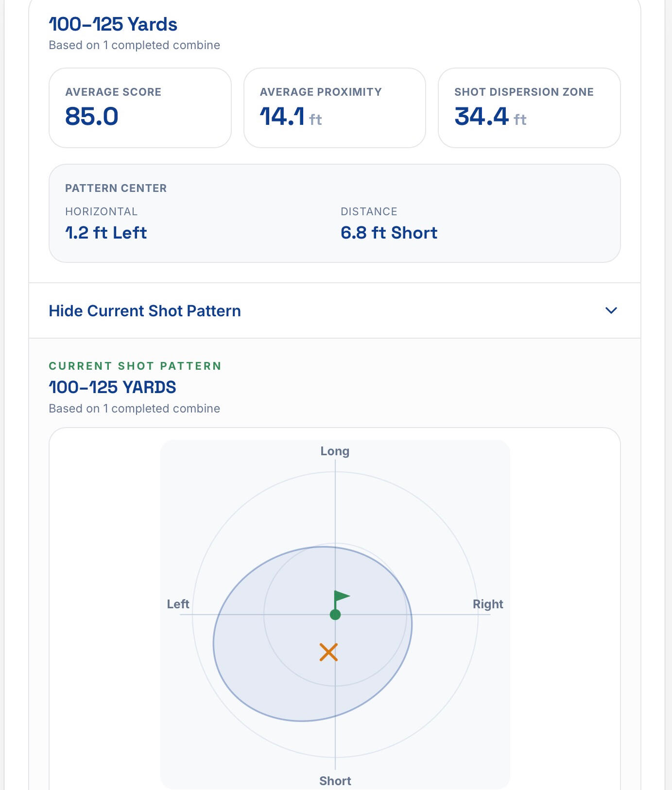The width and height of the screenshot is (672, 790).
Task: Click the 85.0 average score value
Action: 92,117
